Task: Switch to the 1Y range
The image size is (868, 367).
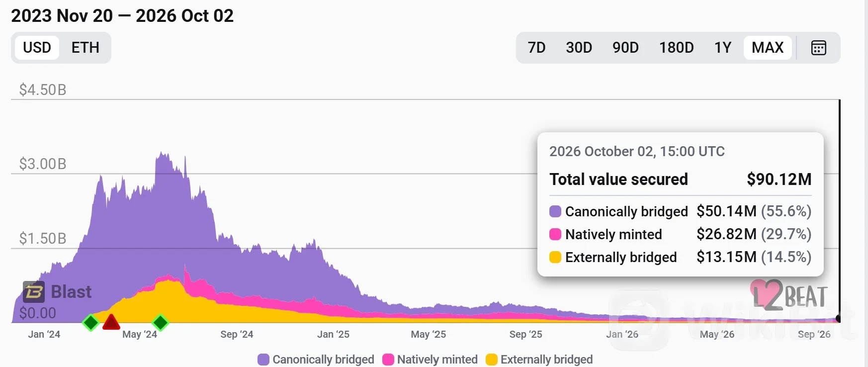Action: (x=723, y=48)
